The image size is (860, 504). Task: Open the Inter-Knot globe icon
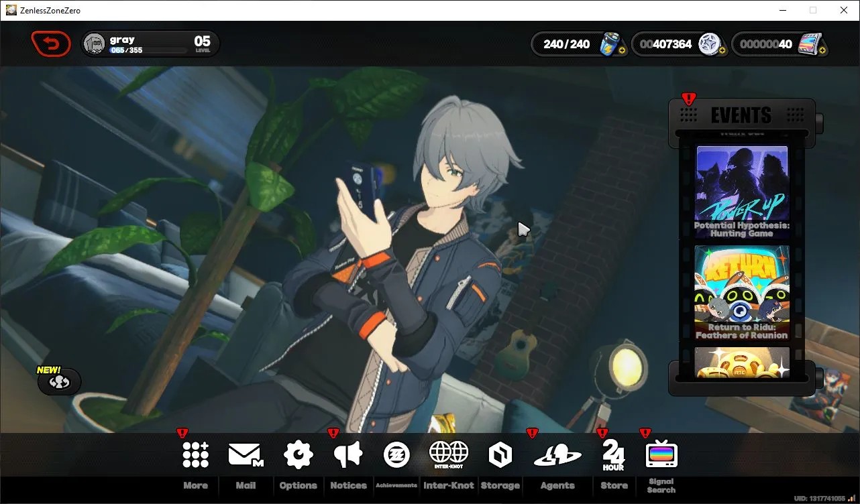[449, 455]
